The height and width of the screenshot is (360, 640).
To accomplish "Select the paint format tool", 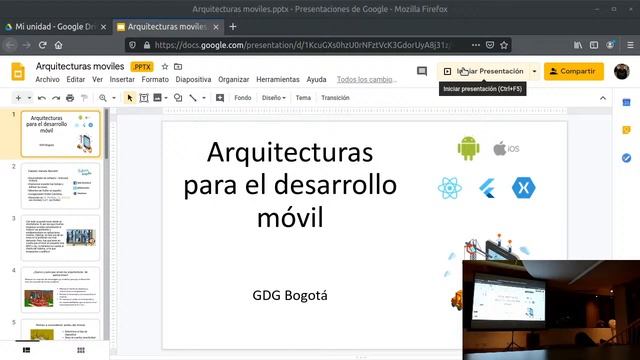I will click(84, 98).
